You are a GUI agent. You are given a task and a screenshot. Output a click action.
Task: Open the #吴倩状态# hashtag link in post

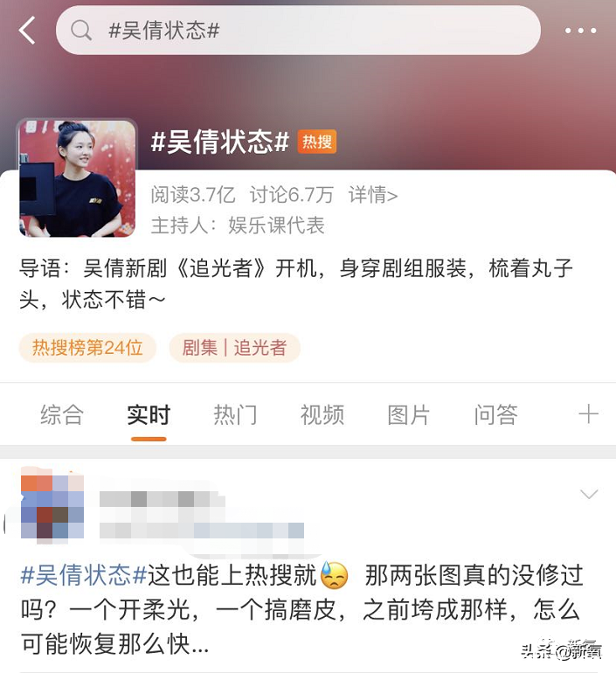point(84,575)
